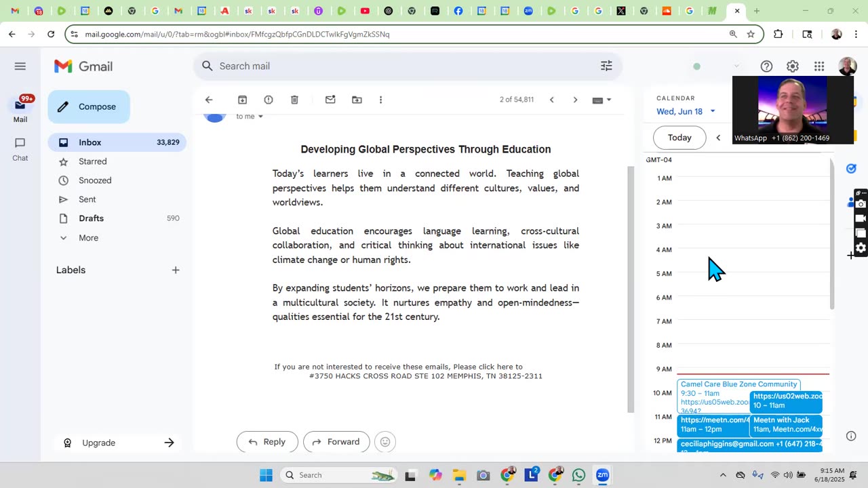Go to the previous day in calendar
The height and width of the screenshot is (488, 868).
718,138
